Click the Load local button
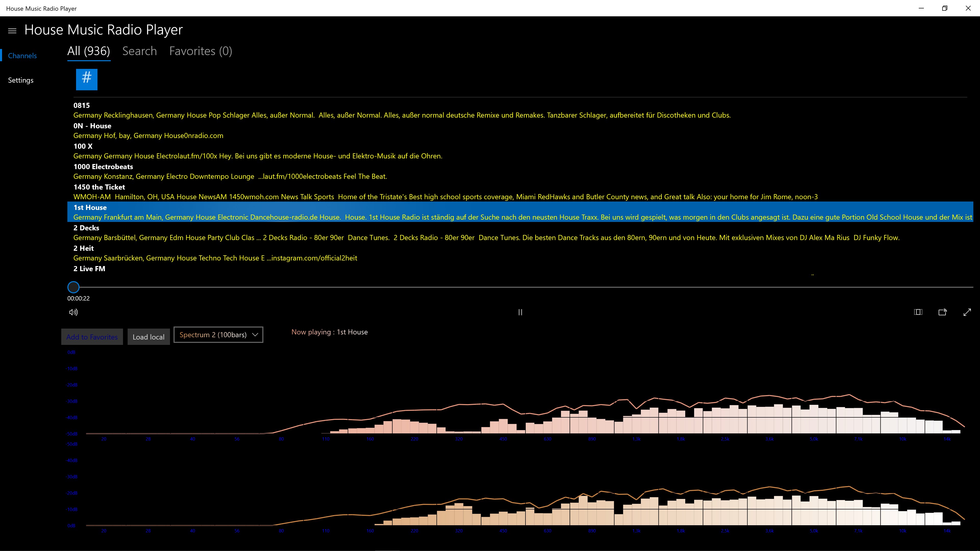Image resolution: width=980 pixels, height=551 pixels. coord(148,337)
